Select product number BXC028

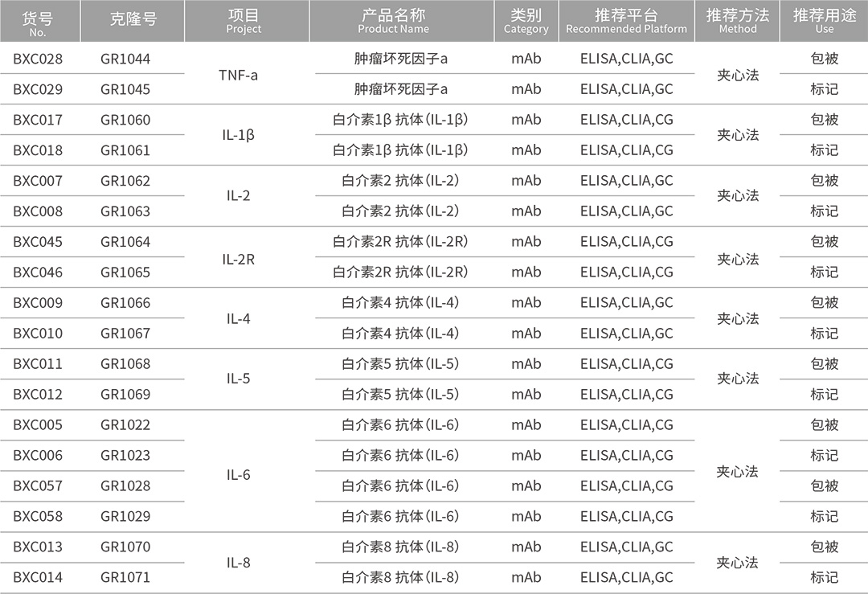tap(38, 59)
